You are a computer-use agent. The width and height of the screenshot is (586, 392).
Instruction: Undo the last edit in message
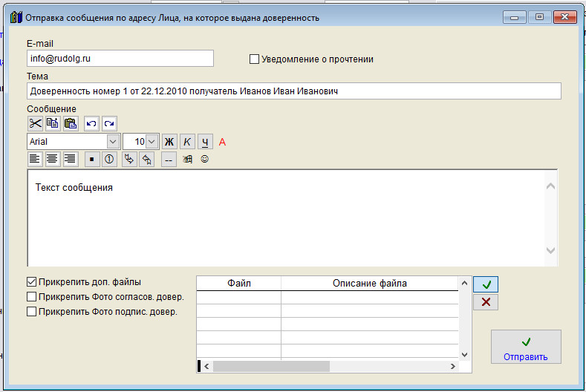tap(92, 123)
